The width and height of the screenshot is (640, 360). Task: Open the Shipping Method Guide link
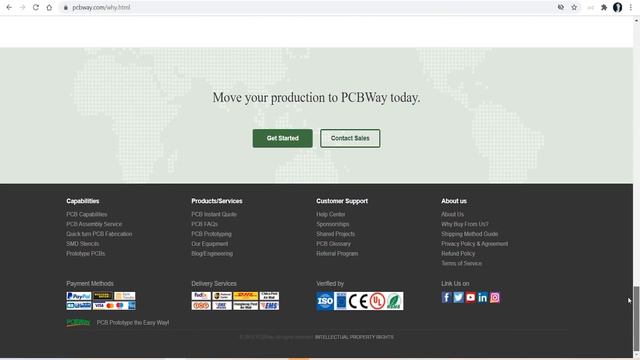[x=469, y=234]
